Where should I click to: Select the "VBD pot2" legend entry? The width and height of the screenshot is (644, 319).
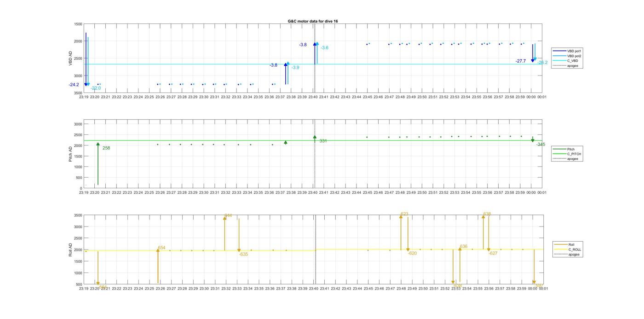(574, 56)
